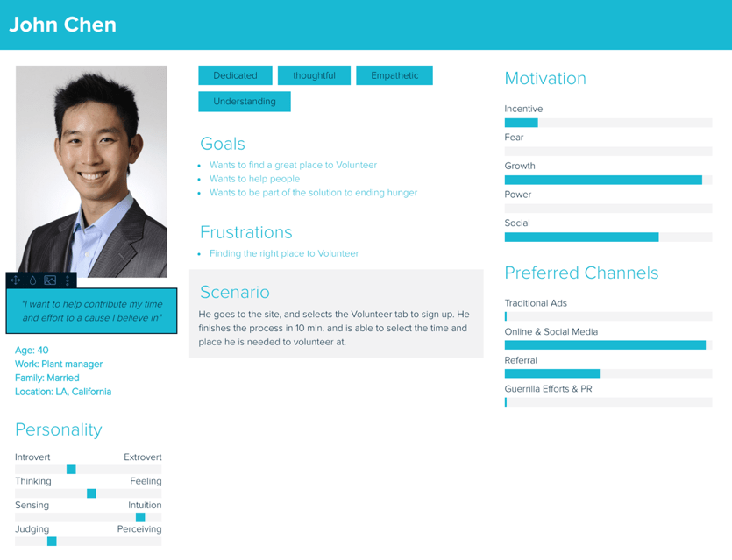Click the Scenario description text block

tap(333, 328)
